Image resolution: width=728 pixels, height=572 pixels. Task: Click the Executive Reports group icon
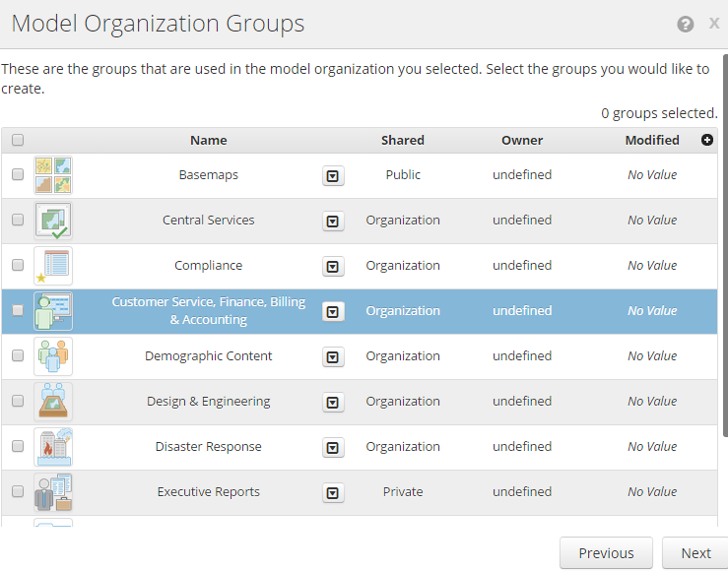tap(53, 492)
